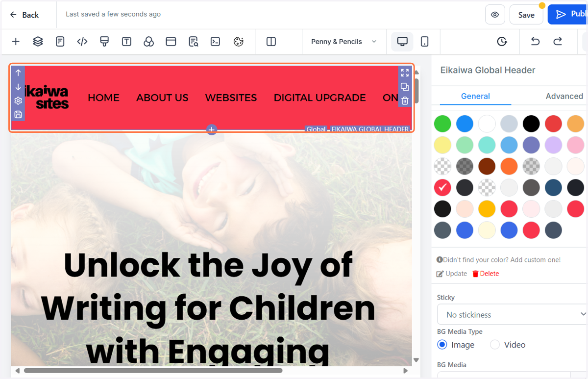Viewport: 588px width, 379px height.
Task: Click HOME in header navigation
Action: click(103, 98)
